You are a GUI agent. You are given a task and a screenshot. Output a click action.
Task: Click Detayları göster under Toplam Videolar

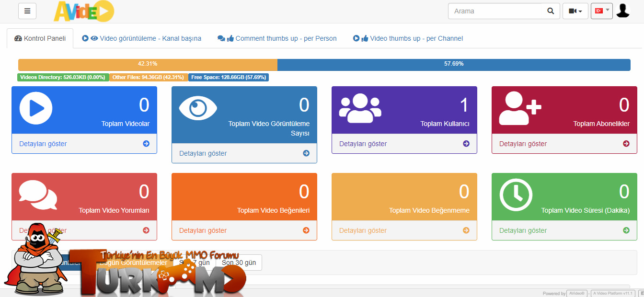pos(43,144)
